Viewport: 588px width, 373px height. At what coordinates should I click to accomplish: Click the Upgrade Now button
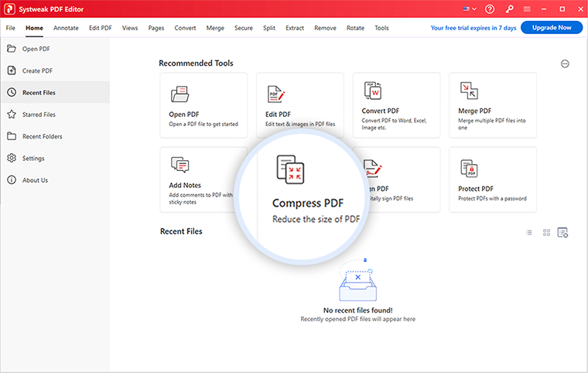coord(552,27)
